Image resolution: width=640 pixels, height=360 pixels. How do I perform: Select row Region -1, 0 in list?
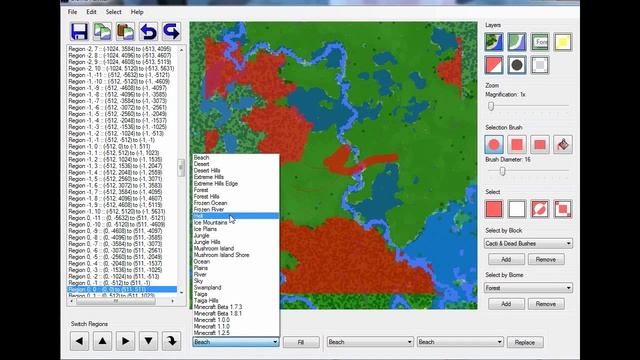[122, 147]
